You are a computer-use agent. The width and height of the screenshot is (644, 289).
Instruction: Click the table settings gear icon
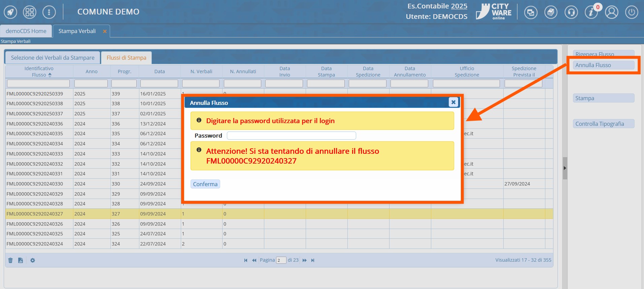(33, 260)
